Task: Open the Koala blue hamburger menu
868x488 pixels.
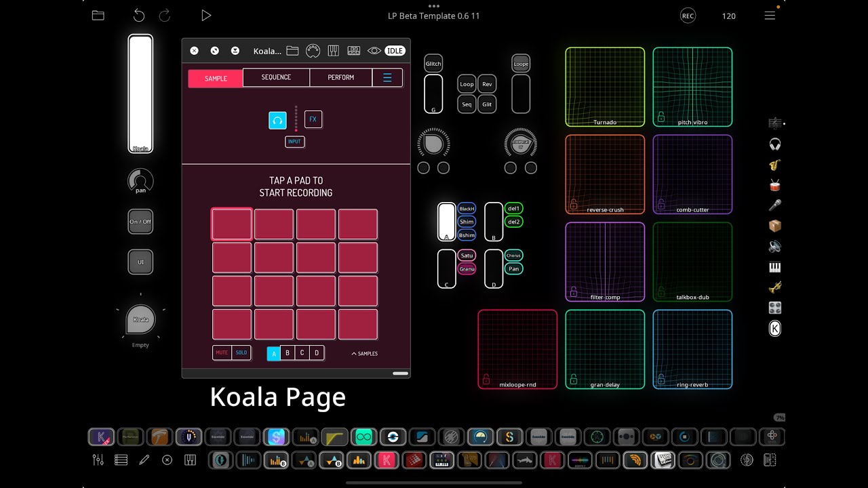Action: (x=387, y=77)
